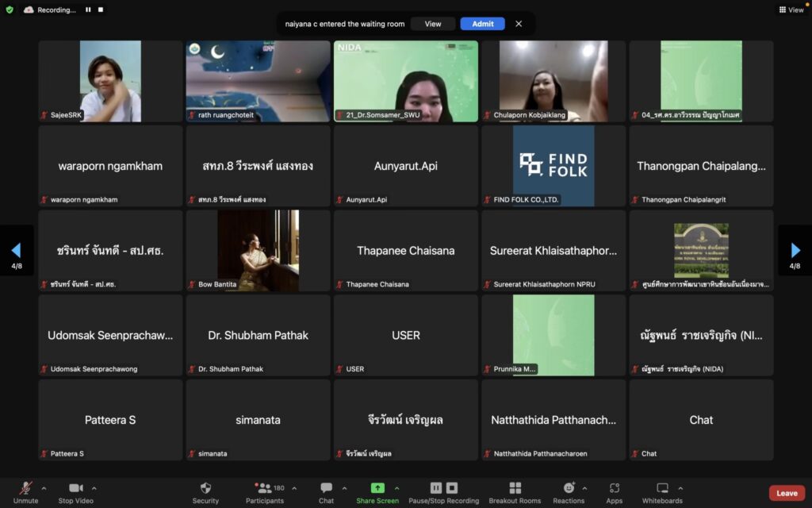The height and width of the screenshot is (508, 812).
Task: Select the FIND FOLK CO.,LTD. video tile
Action: (x=553, y=165)
